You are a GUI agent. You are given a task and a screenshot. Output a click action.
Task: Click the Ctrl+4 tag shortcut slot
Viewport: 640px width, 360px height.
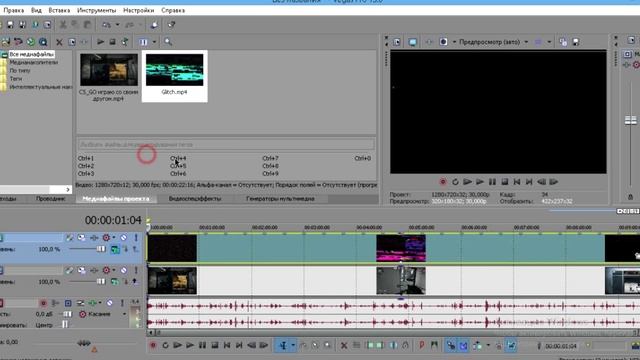(x=178, y=158)
